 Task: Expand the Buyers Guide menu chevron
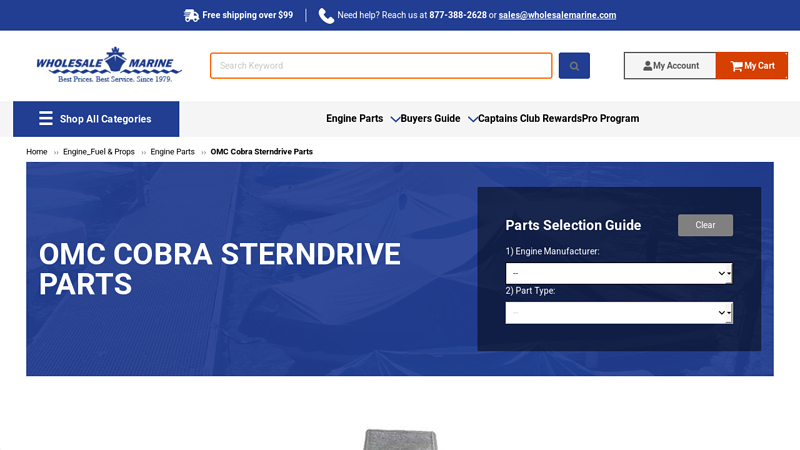tap(472, 119)
